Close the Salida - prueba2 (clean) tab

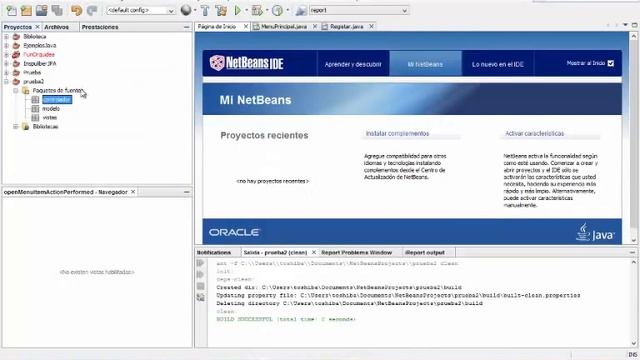[x=313, y=253]
